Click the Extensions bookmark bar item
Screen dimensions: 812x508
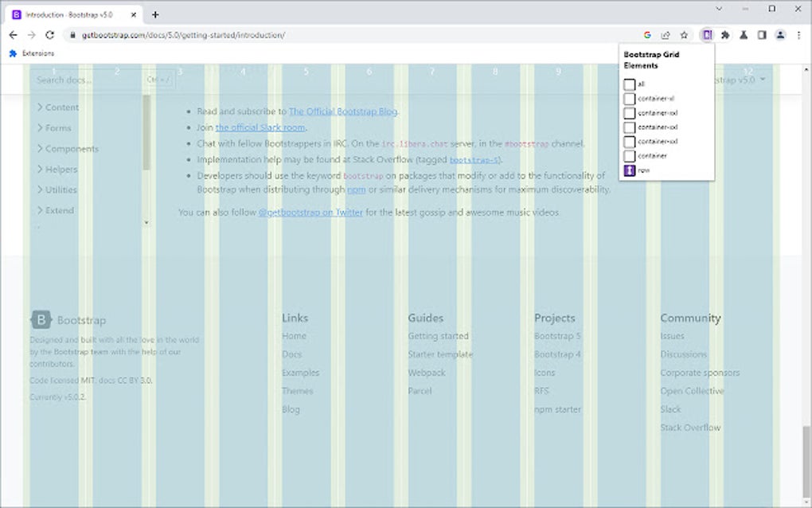pos(32,53)
